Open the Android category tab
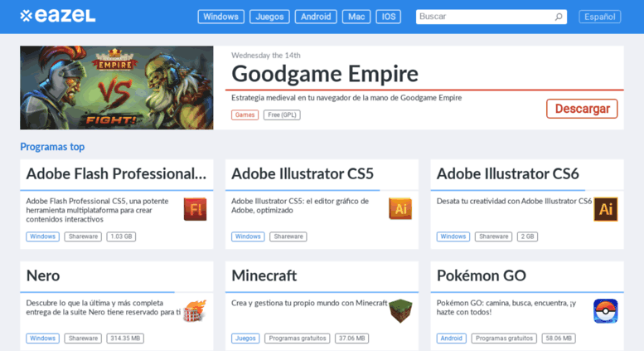Screen dimensions: 644x351 coord(316,17)
